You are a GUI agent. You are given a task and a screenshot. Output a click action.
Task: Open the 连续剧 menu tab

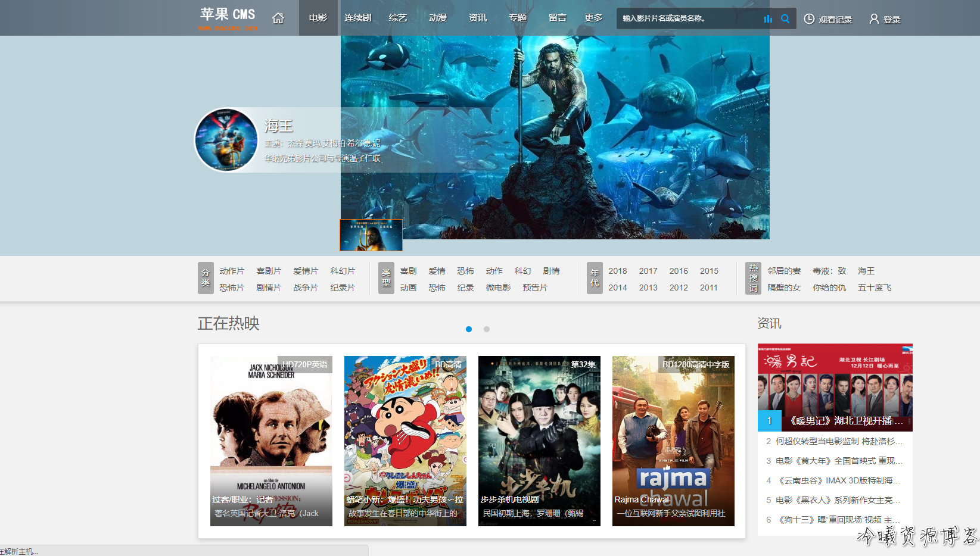[358, 18]
